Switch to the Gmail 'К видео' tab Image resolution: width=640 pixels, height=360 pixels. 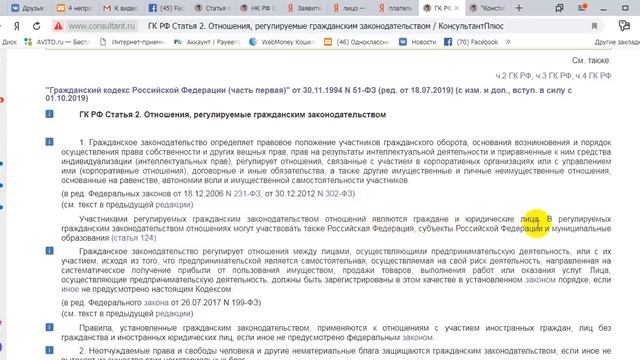pos(120,8)
